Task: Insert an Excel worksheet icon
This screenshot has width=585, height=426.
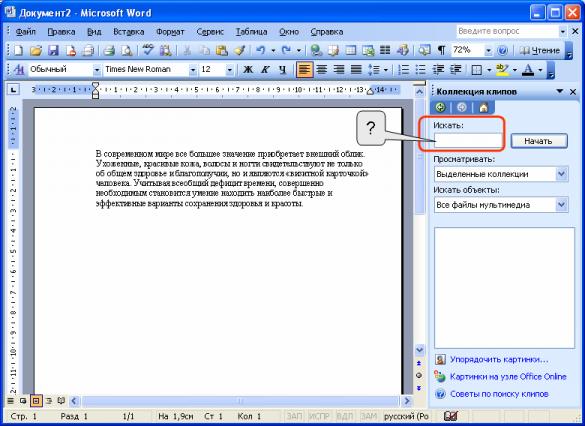Action: point(368,50)
